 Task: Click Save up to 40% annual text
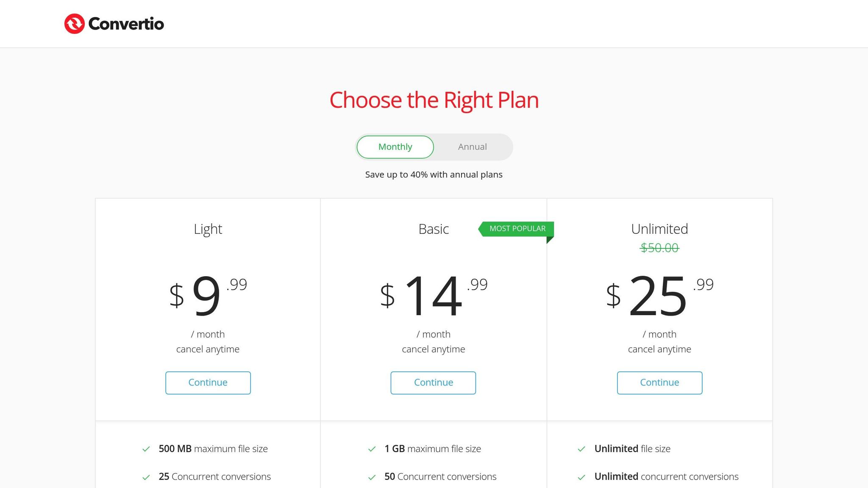(434, 175)
